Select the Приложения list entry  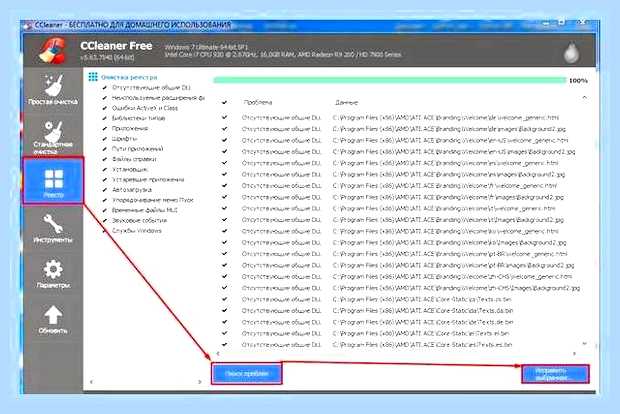click(130, 129)
